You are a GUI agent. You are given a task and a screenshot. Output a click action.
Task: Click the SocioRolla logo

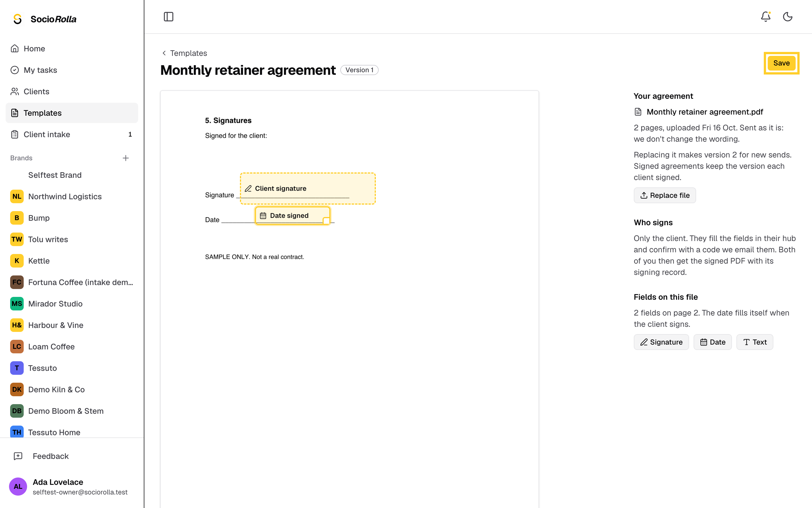(x=45, y=19)
